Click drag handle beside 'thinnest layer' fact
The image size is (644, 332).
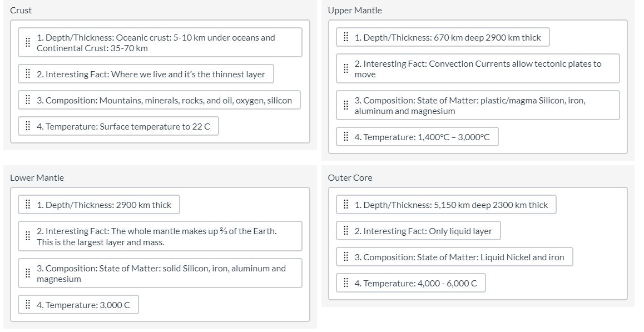[x=28, y=75]
